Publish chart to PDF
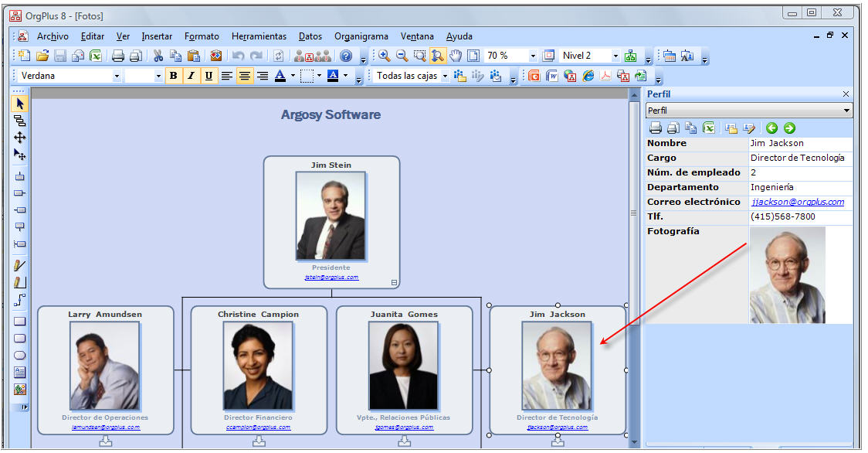This screenshot has height=453, width=868. point(605,76)
